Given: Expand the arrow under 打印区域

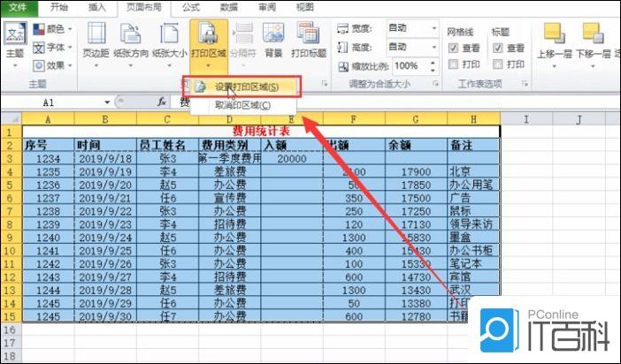Looking at the screenshot, I should (x=209, y=65).
